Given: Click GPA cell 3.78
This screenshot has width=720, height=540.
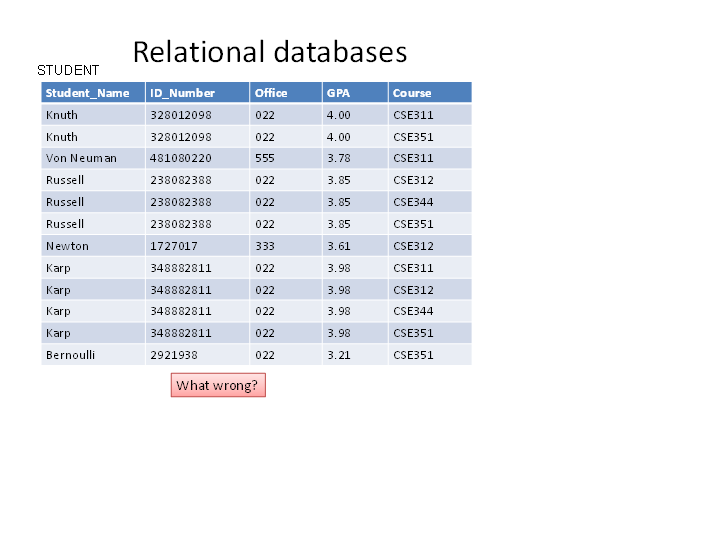Looking at the screenshot, I should [355, 158].
